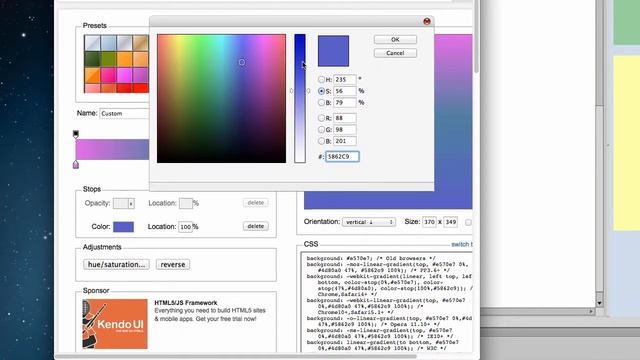Click the current color preview swatch

(333, 51)
